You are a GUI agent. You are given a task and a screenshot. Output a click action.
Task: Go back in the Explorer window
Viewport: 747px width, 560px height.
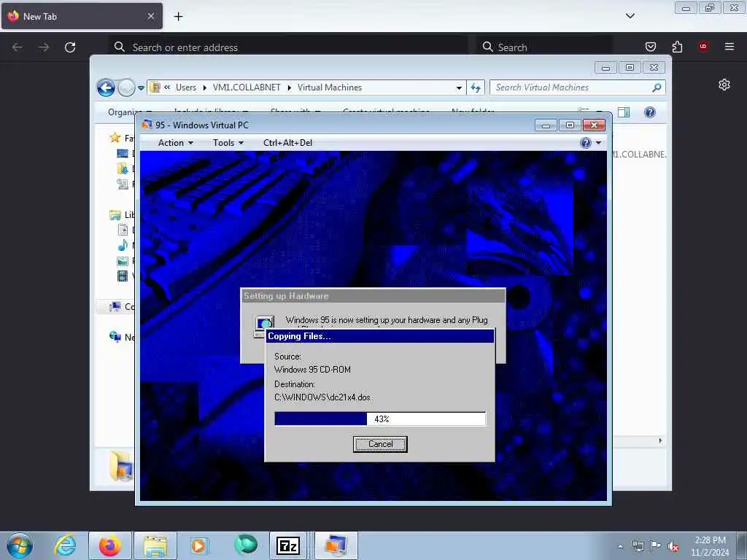[107, 87]
